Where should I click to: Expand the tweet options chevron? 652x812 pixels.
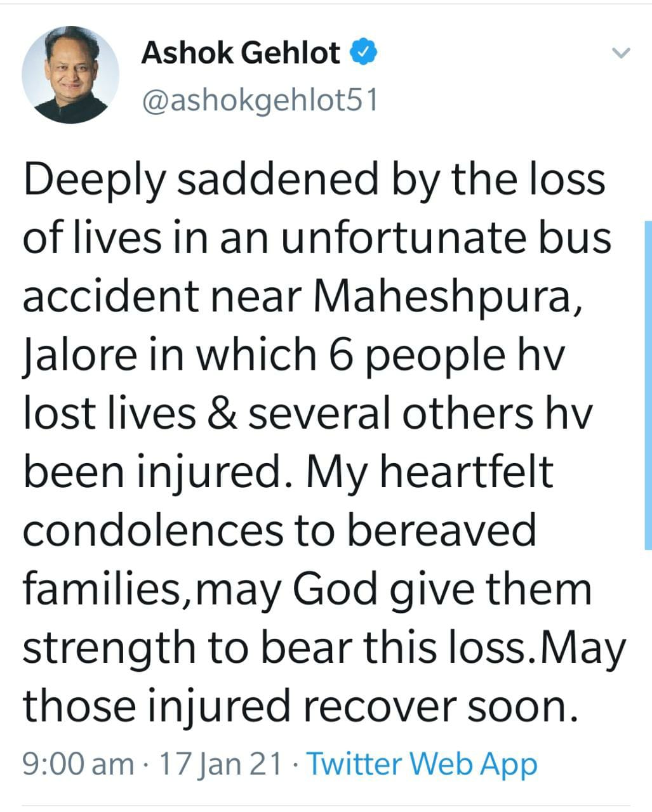pos(622,53)
